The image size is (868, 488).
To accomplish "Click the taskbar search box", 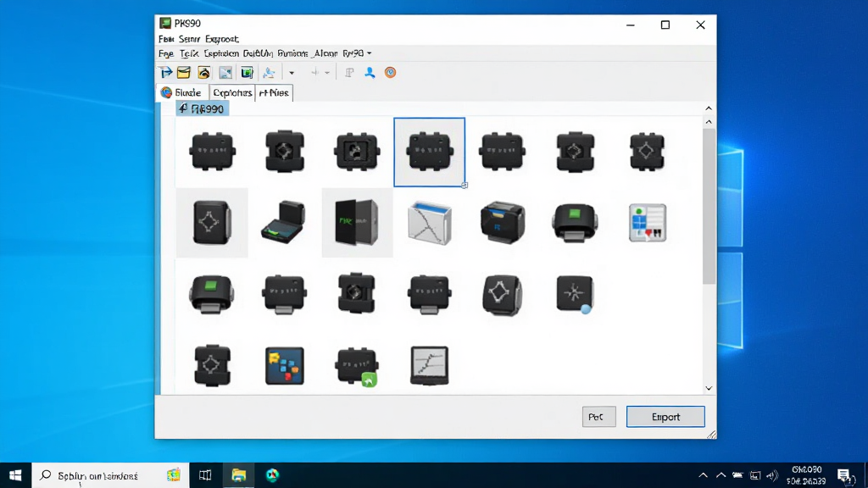I will (111, 475).
